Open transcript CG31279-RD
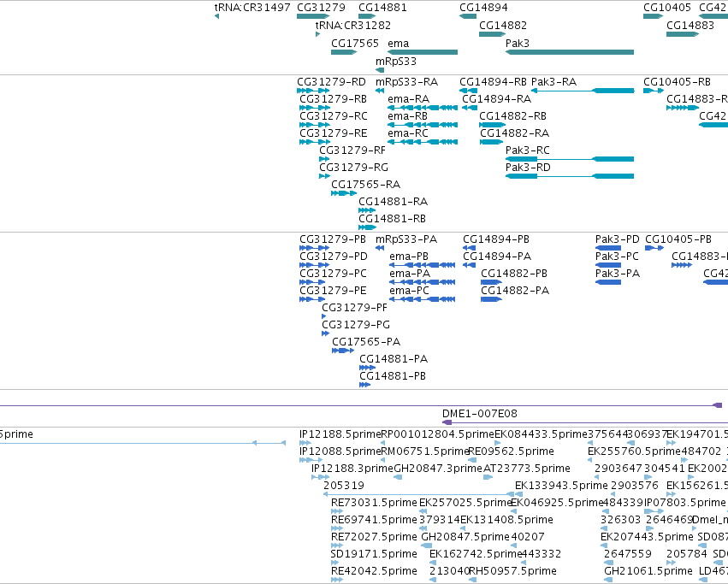 (313, 91)
